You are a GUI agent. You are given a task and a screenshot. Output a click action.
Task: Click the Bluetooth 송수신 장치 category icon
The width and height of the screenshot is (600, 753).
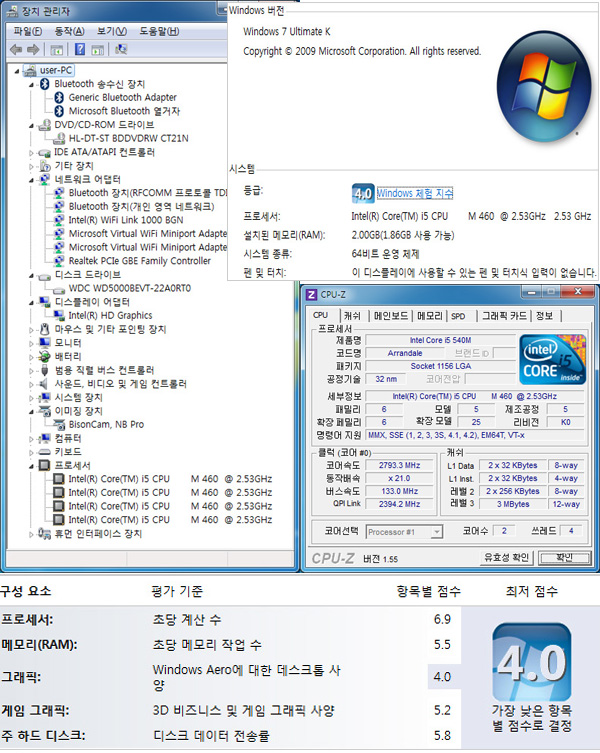[x=45, y=84]
